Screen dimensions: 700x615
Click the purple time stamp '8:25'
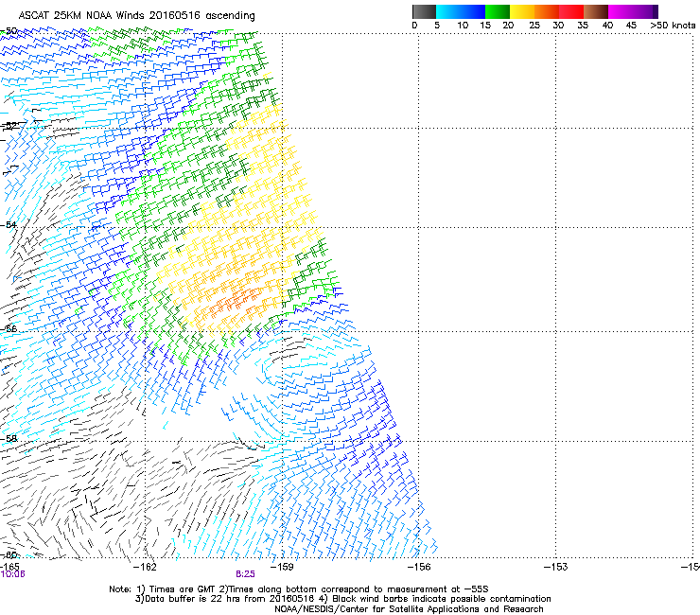coord(246,574)
